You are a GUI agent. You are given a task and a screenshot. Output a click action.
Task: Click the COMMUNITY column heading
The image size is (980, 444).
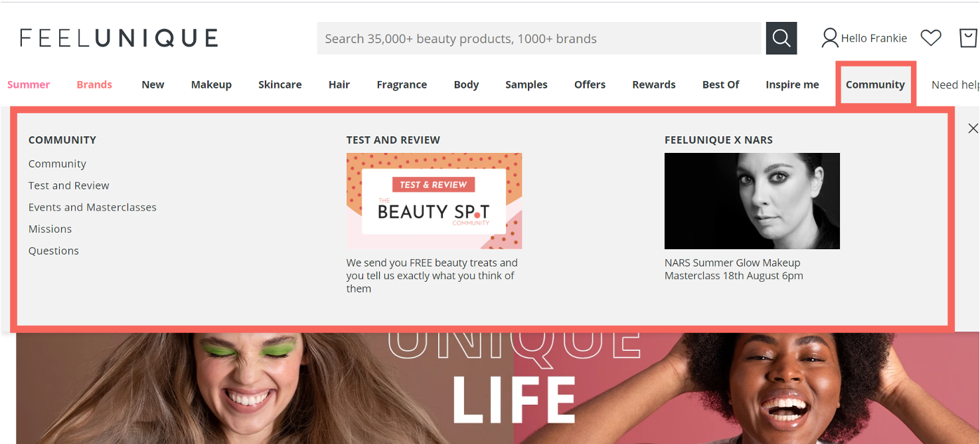[x=62, y=140]
